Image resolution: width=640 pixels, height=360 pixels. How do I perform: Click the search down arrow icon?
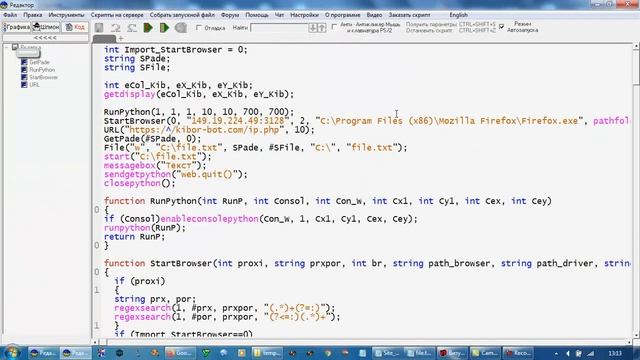pos(313,28)
